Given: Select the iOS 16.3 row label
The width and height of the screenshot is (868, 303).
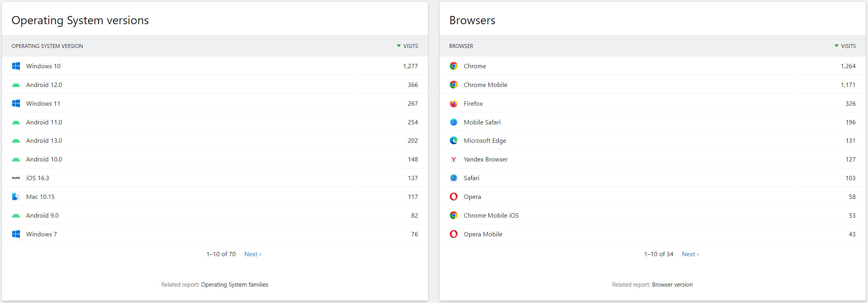Looking at the screenshot, I should [37, 178].
